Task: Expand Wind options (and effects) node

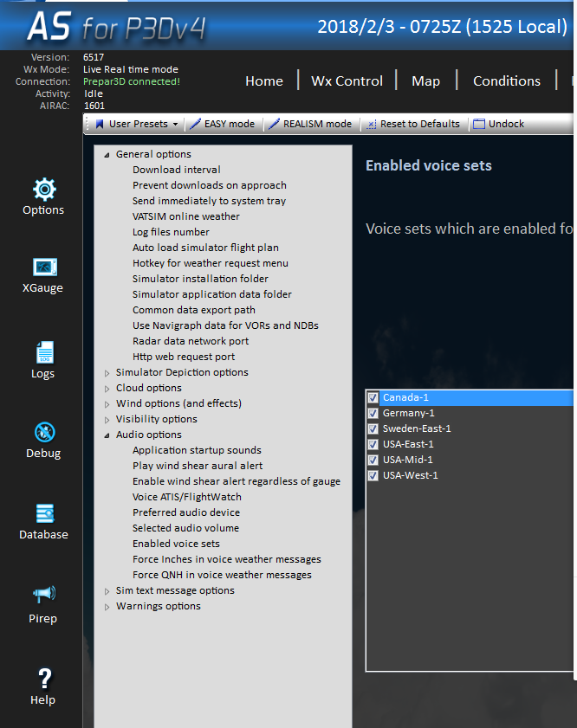Action: click(x=107, y=404)
